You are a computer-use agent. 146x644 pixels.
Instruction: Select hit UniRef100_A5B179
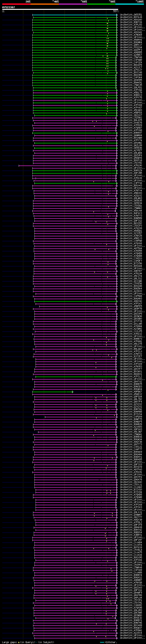(x=131, y=93)
